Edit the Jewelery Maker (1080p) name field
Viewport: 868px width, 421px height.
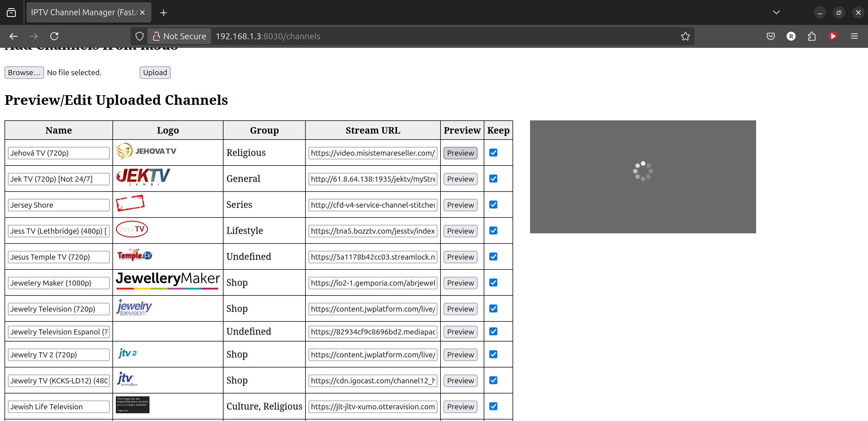click(x=59, y=283)
